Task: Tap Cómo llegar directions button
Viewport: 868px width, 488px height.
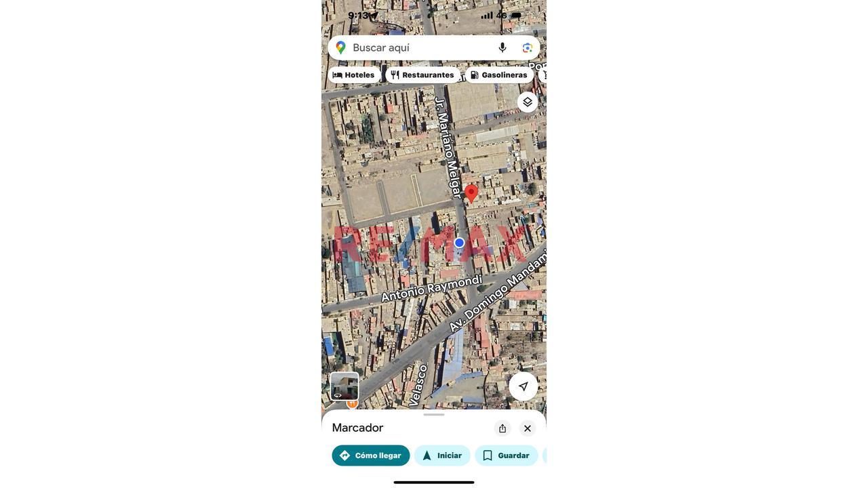Action: click(x=371, y=455)
